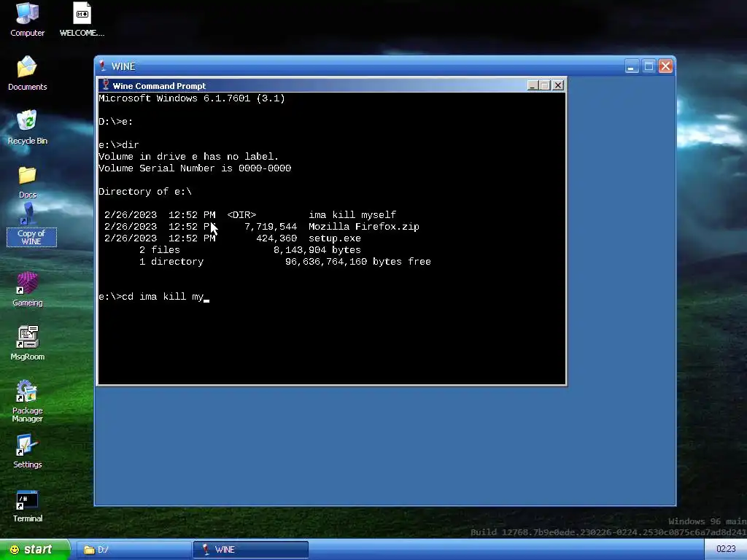Select the WINE taskbar button

coord(251,550)
